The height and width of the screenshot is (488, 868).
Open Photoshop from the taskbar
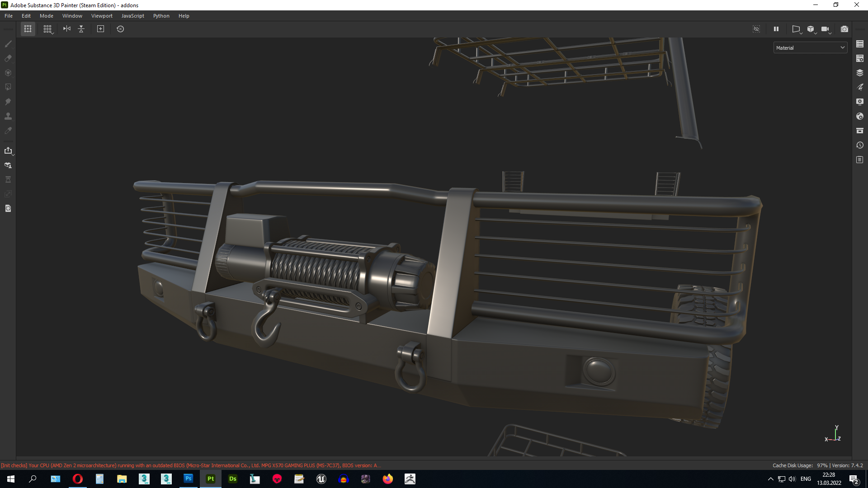188,479
